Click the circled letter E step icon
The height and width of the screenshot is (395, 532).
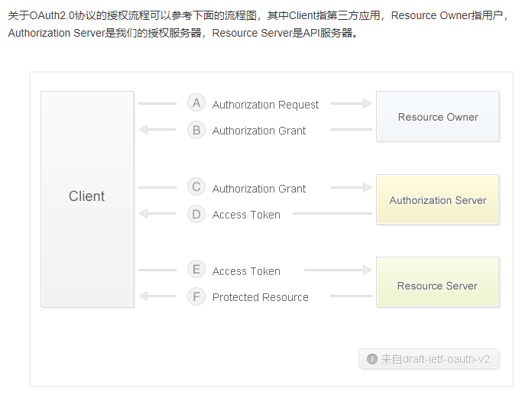pyautogui.click(x=196, y=270)
